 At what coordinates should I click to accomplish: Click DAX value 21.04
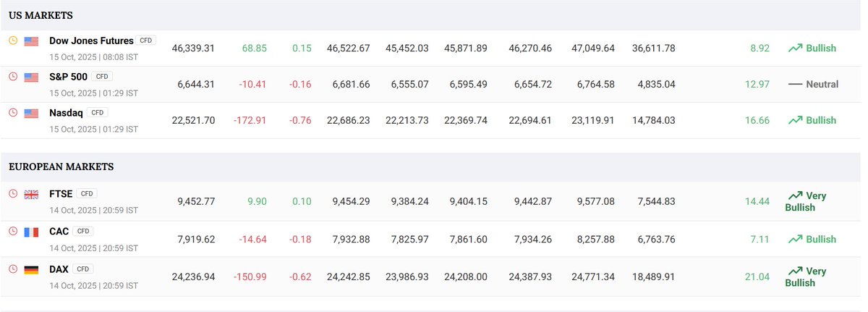click(757, 277)
